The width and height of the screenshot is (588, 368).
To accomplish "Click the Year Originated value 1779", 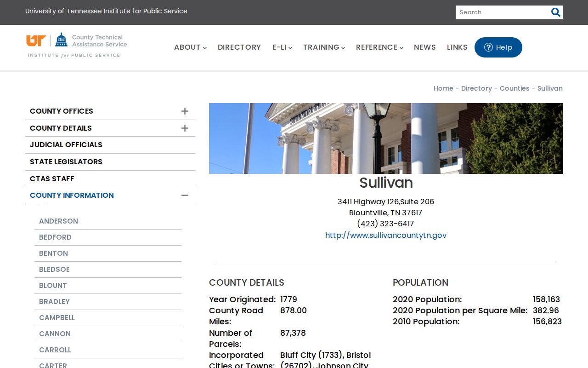I will 288,299.
